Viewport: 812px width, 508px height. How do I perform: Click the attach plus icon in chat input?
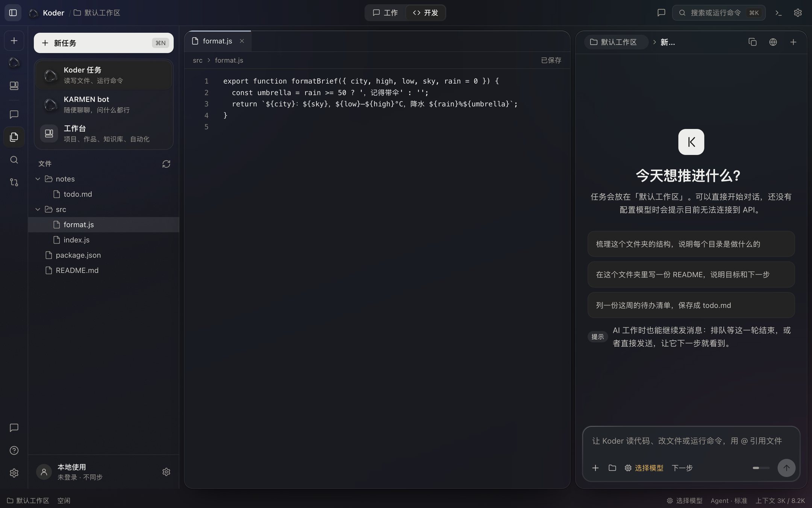click(595, 468)
